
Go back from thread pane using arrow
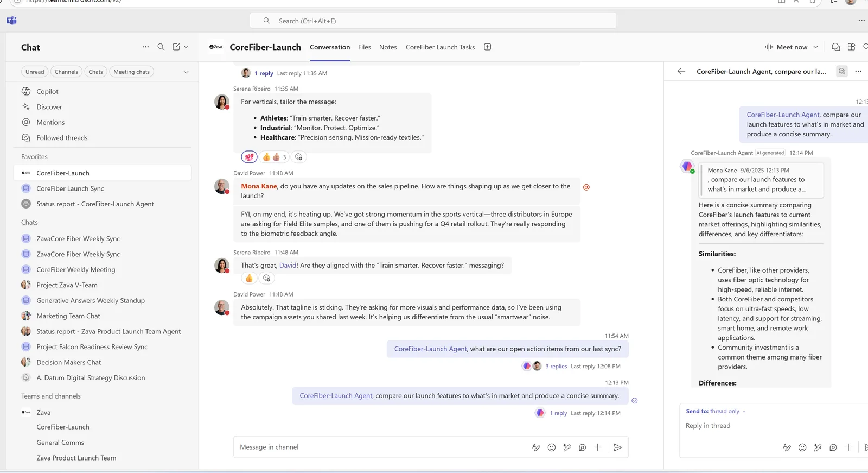[681, 71]
